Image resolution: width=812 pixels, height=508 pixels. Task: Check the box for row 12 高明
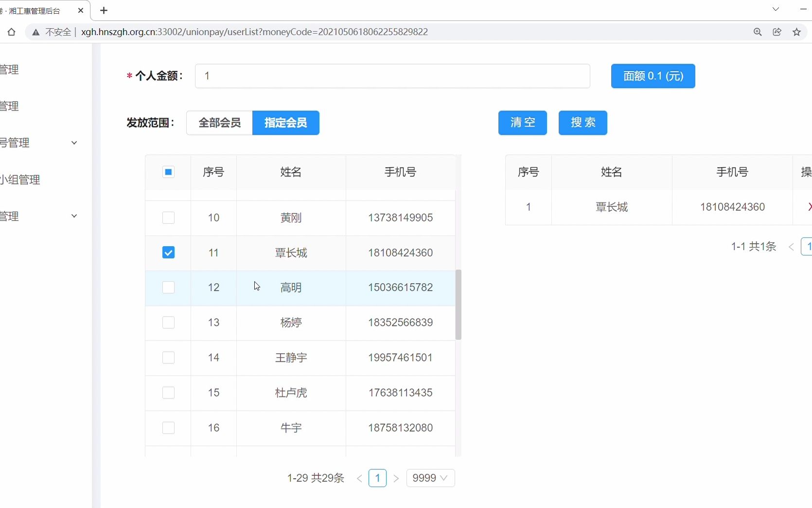coord(168,288)
